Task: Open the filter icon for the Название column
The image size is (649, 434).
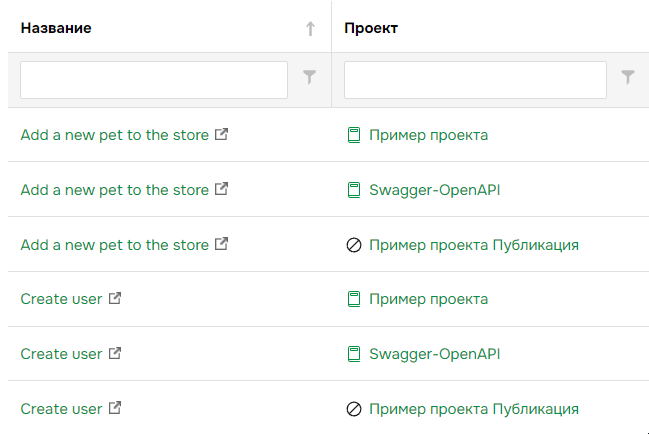Action: click(310, 78)
